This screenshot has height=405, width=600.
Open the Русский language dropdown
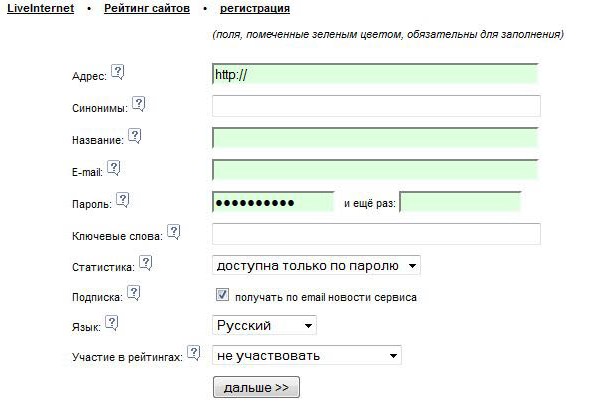pyautogui.click(x=264, y=325)
